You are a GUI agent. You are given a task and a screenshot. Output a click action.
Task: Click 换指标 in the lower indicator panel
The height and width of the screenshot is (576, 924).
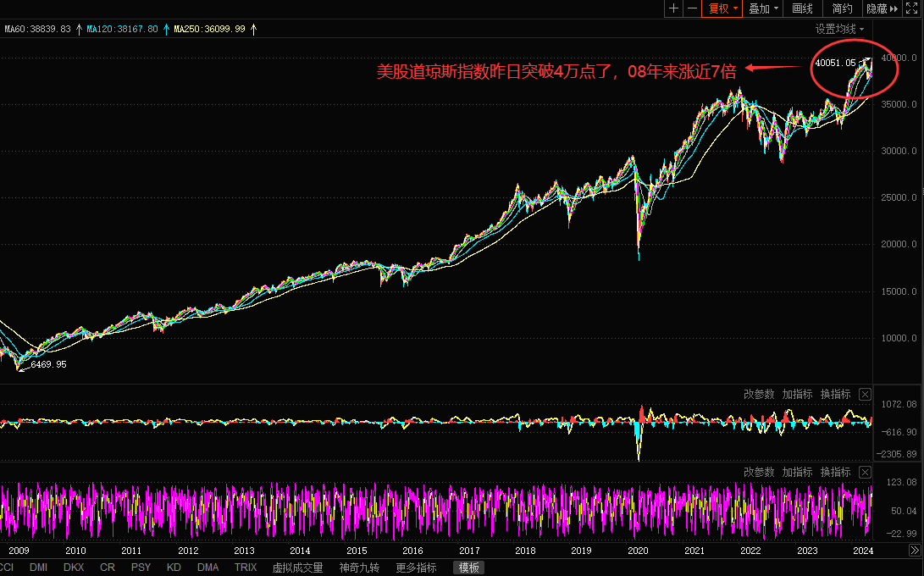tap(836, 473)
